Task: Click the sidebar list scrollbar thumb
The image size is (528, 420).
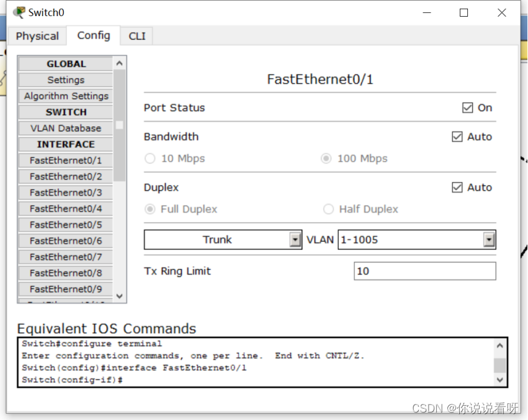Action: point(119,125)
